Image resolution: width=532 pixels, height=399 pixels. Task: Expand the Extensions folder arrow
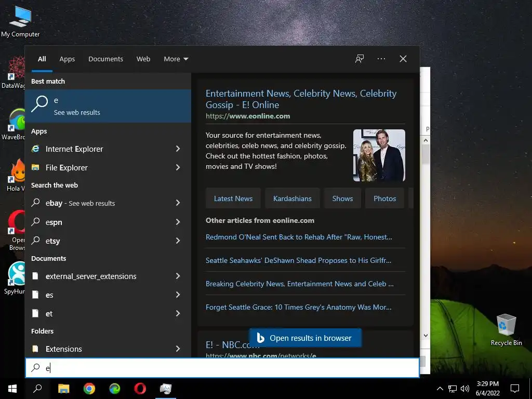(178, 349)
